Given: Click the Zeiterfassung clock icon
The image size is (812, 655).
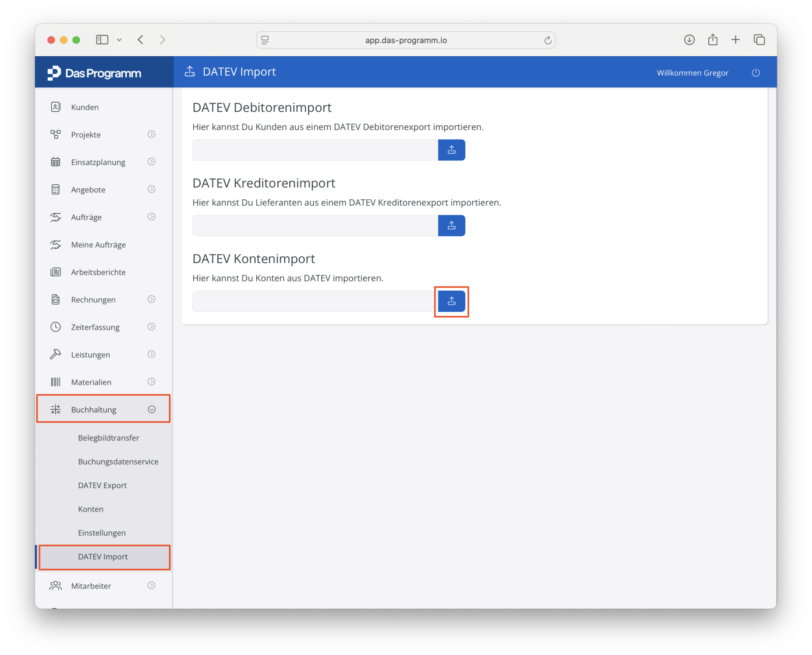Looking at the screenshot, I should 55,327.
